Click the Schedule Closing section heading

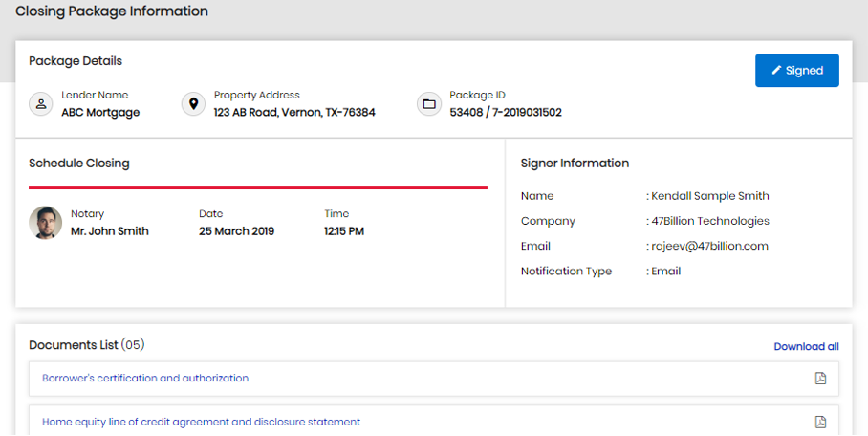(x=79, y=163)
